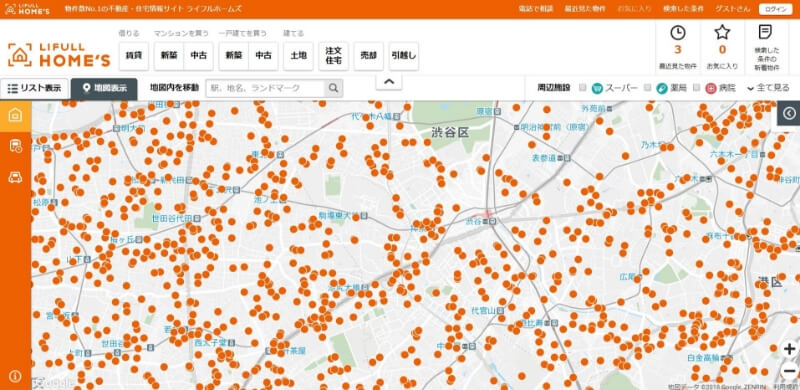Click the hospital cross icon

pyautogui.click(x=711, y=88)
